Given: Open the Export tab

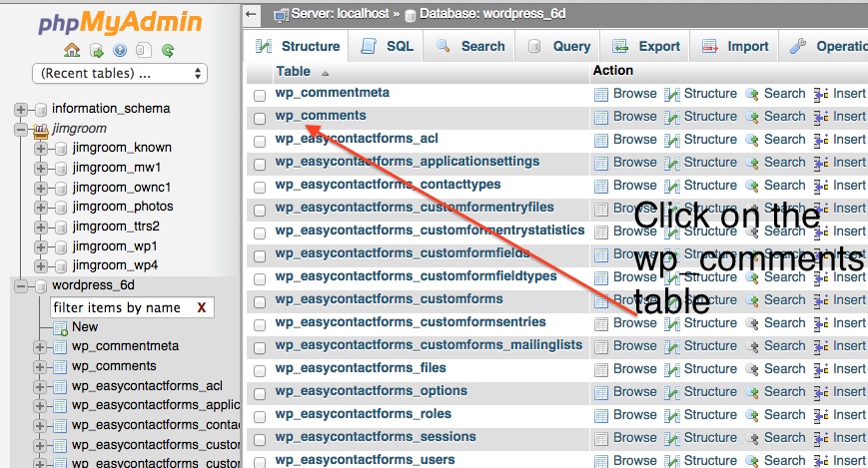Looking at the screenshot, I should (646, 47).
